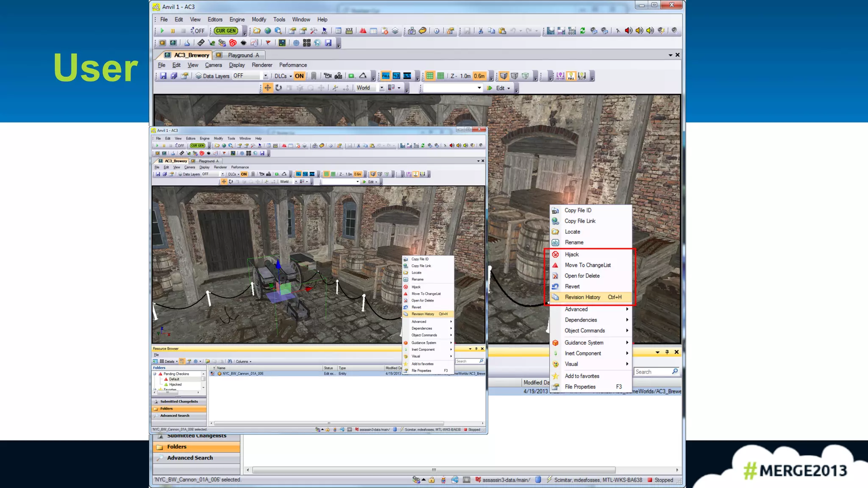The image size is (868, 488).
Task: Choose Hijack in the large context menu
Action: click(x=591, y=254)
